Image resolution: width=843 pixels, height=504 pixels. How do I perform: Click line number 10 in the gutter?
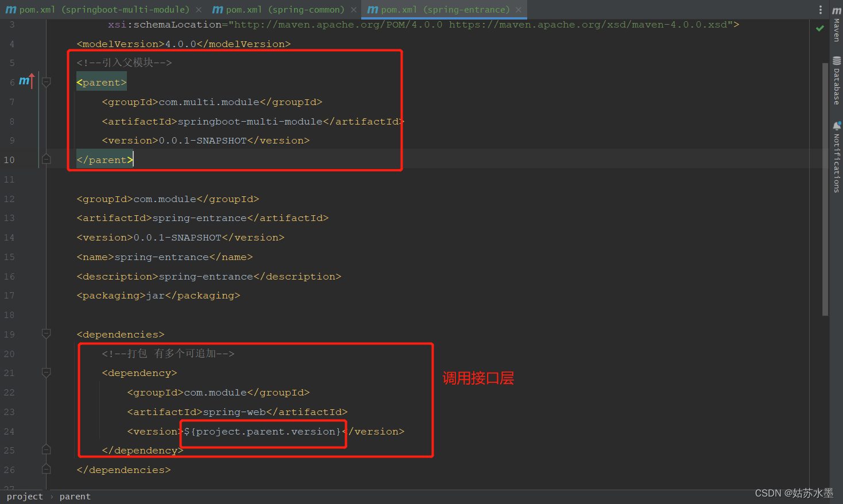[x=9, y=160]
